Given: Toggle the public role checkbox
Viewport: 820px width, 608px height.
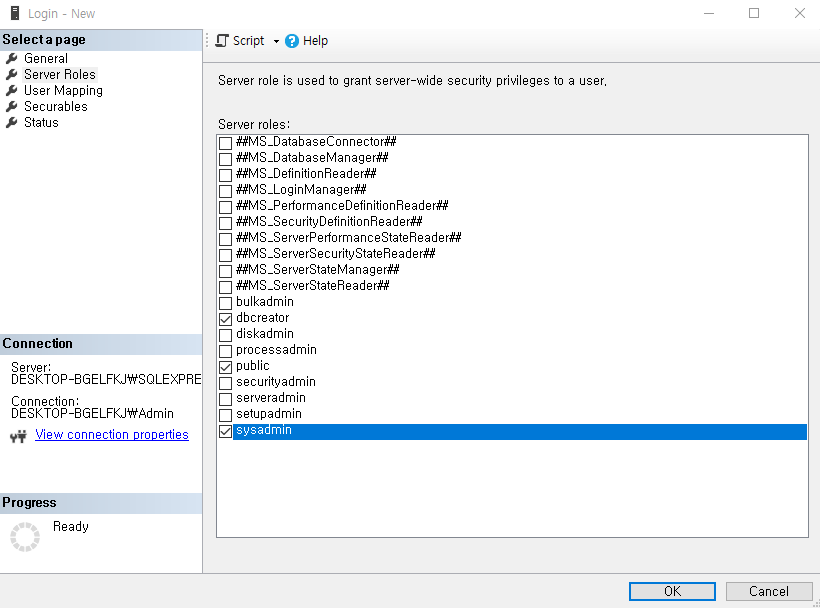Looking at the screenshot, I should click(225, 367).
